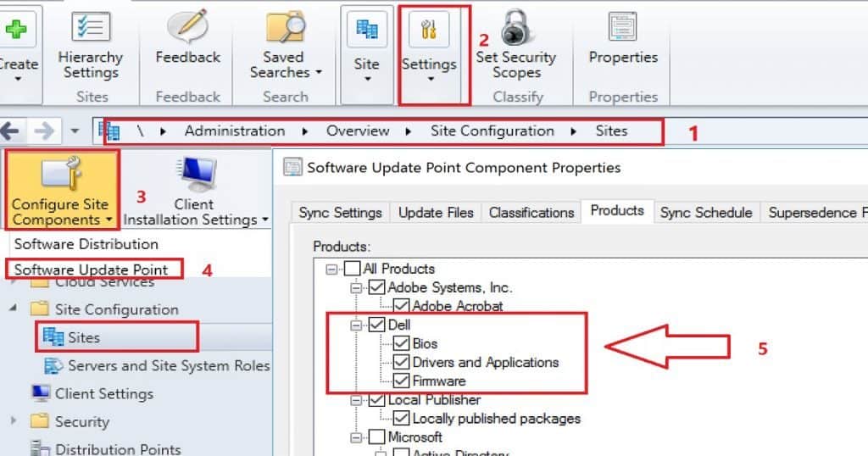
Task: Click Configure Site Components icon
Action: [x=61, y=175]
